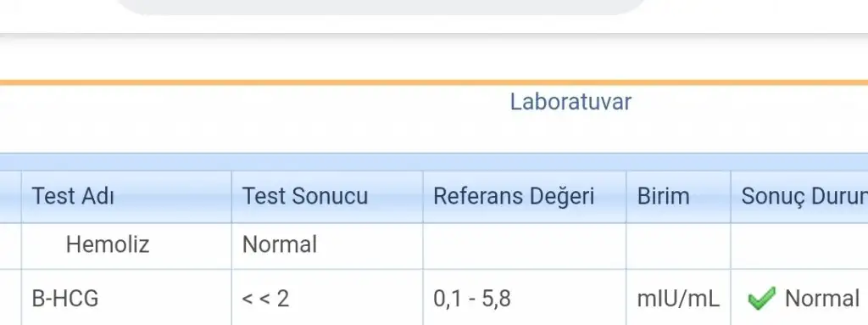The height and width of the screenshot is (325, 868).
Task: Click the empty unit cell in Hemoliz row
Action: click(679, 246)
